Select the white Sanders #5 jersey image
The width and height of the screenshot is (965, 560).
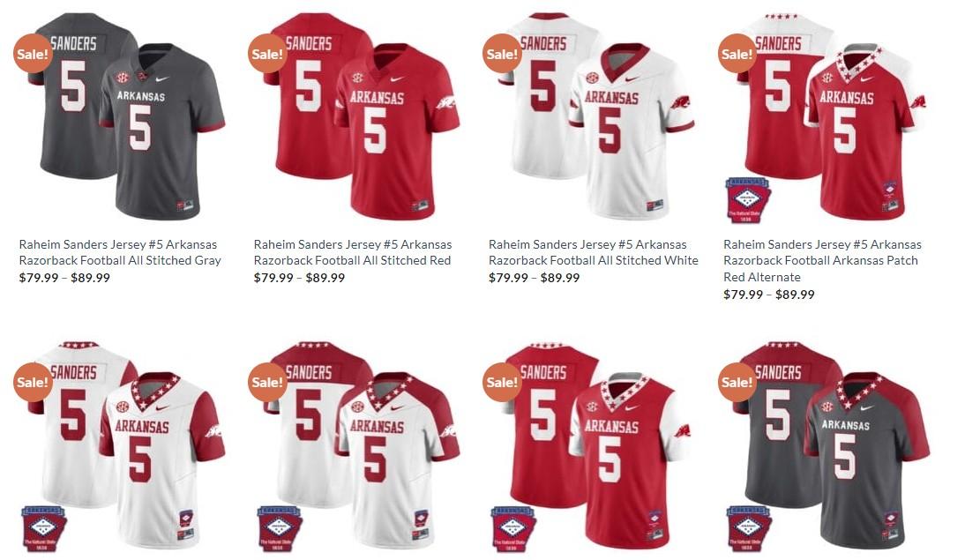coord(589,116)
